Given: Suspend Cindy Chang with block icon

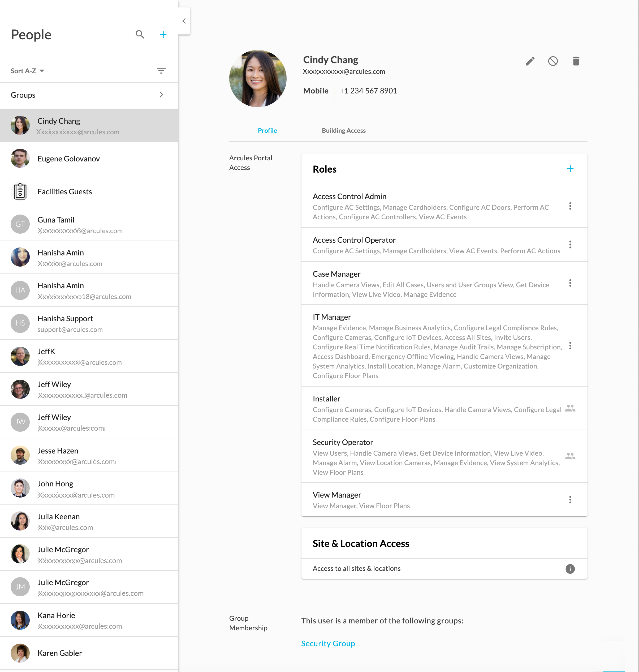Looking at the screenshot, I should click(x=553, y=61).
